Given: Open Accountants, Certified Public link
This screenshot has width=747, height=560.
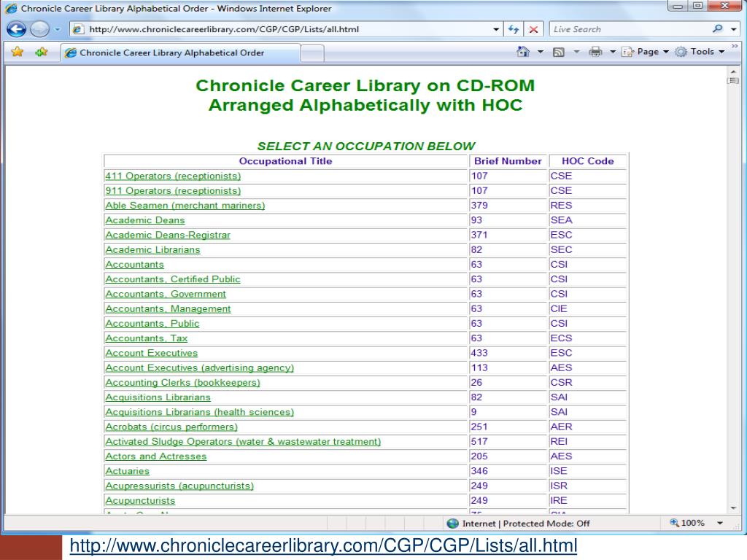Looking at the screenshot, I should tap(172, 279).
